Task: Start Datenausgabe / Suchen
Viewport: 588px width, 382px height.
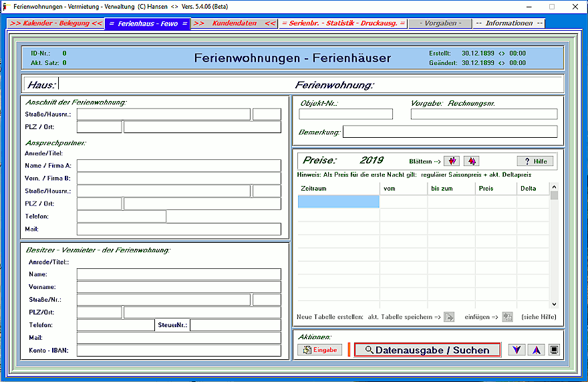Action: coord(427,350)
